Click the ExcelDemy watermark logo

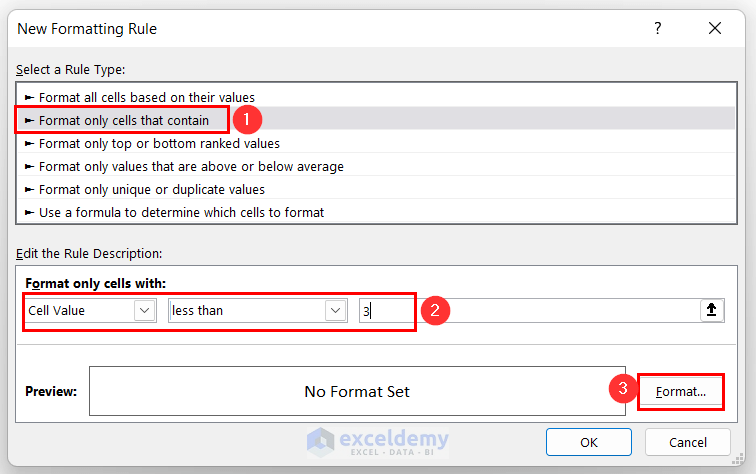pyautogui.click(x=377, y=441)
